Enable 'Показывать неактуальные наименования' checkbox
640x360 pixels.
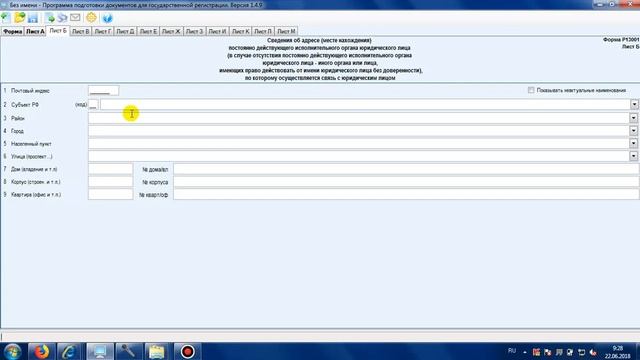531,90
